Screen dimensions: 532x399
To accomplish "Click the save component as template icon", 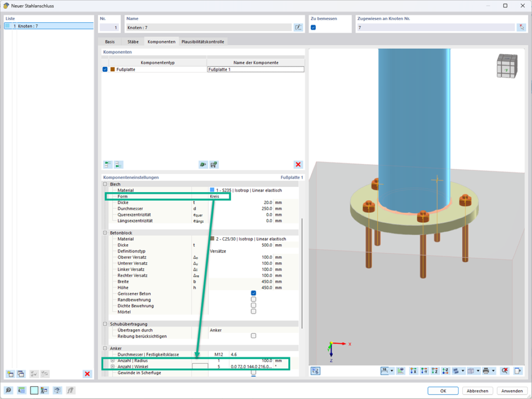I will [x=214, y=165].
